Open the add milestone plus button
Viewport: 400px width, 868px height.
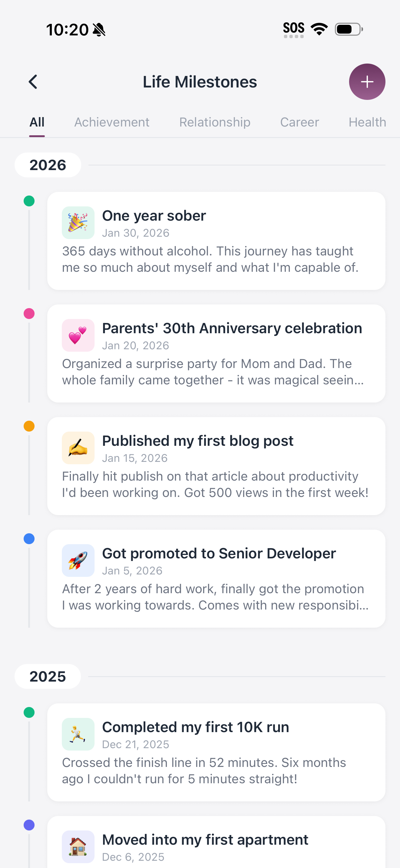[367, 81]
